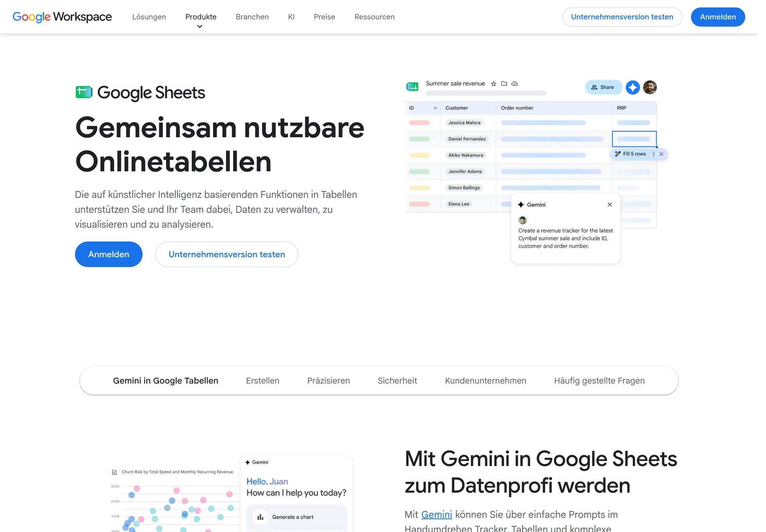Expand the Produkte dropdown chevron
Screen dimensions: 766x532
(x=200, y=26)
